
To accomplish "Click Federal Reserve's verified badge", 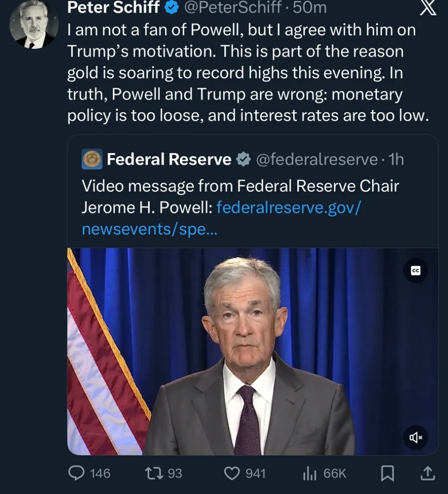I will click(244, 159).
